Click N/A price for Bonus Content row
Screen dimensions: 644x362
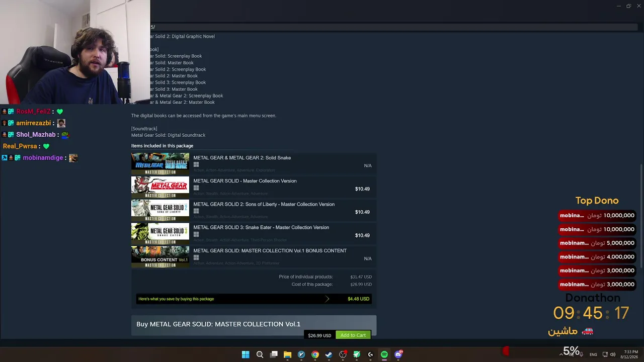pyautogui.click(x=368, y=258)
